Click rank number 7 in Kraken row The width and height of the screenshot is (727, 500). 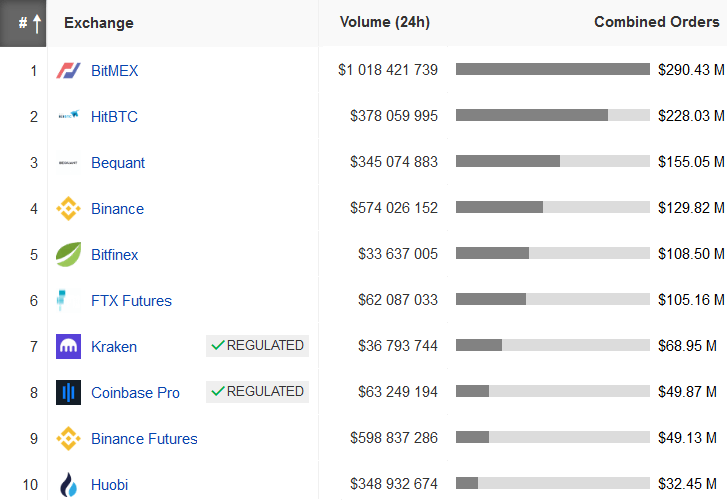pyautogui.click(x=34, y=346)
